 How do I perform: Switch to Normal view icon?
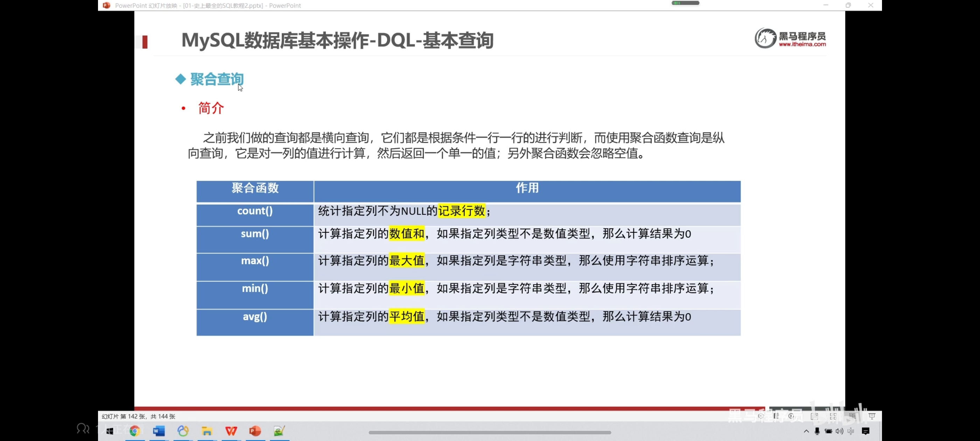pos(814,416)
